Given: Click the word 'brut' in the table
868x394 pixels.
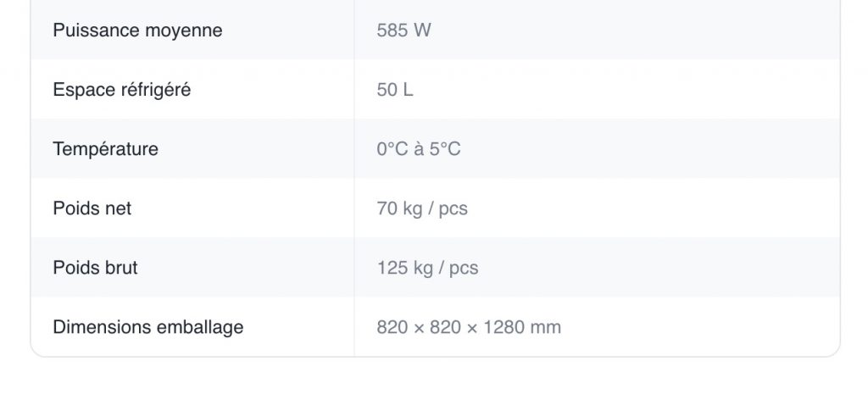Looking at the screenshot, I should [120, 268].
